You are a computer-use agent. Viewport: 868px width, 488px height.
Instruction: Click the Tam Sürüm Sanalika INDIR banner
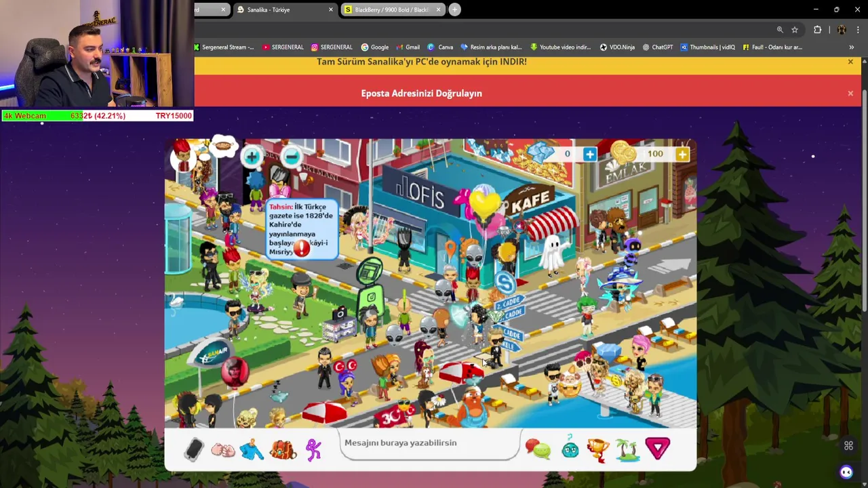422,62
